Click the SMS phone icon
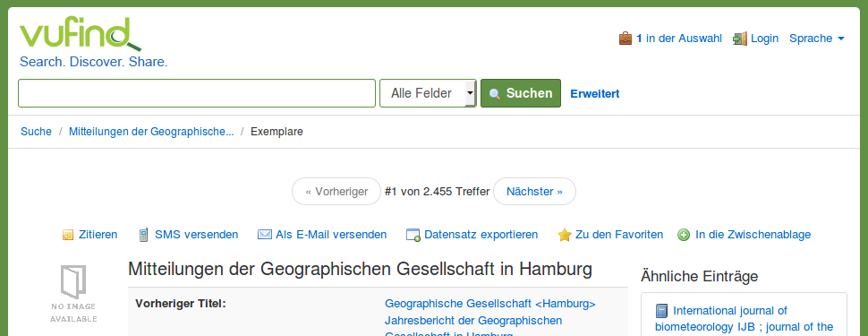 (143, 235)
